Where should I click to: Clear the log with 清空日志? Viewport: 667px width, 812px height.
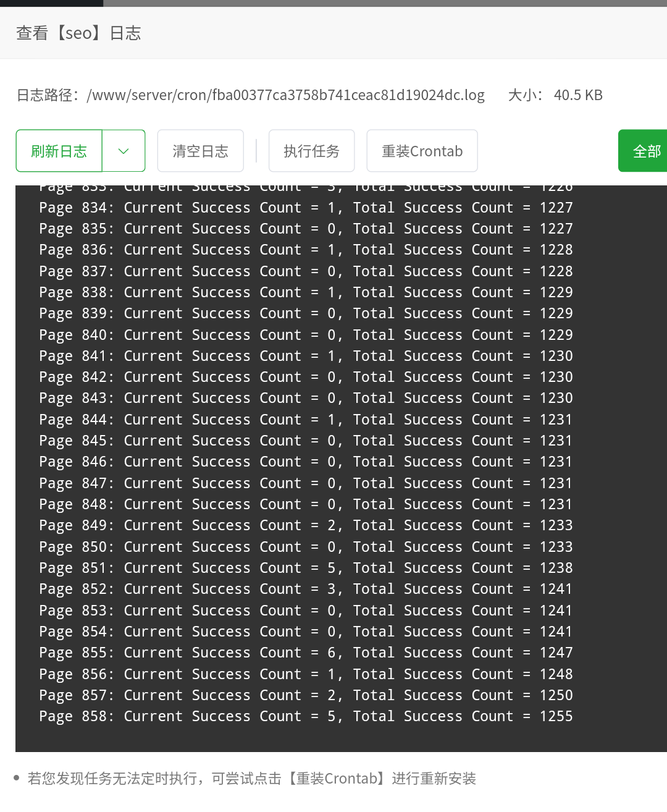(x=200, y=151)
